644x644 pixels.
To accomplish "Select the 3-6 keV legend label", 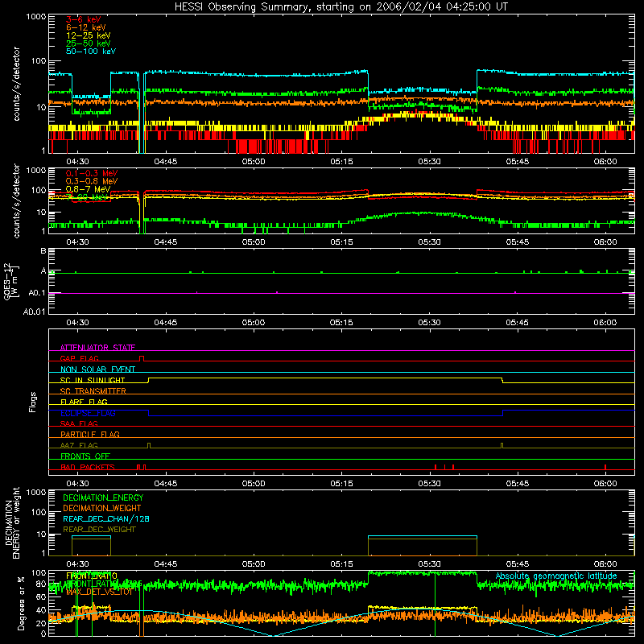I will (x=84, y=19).
